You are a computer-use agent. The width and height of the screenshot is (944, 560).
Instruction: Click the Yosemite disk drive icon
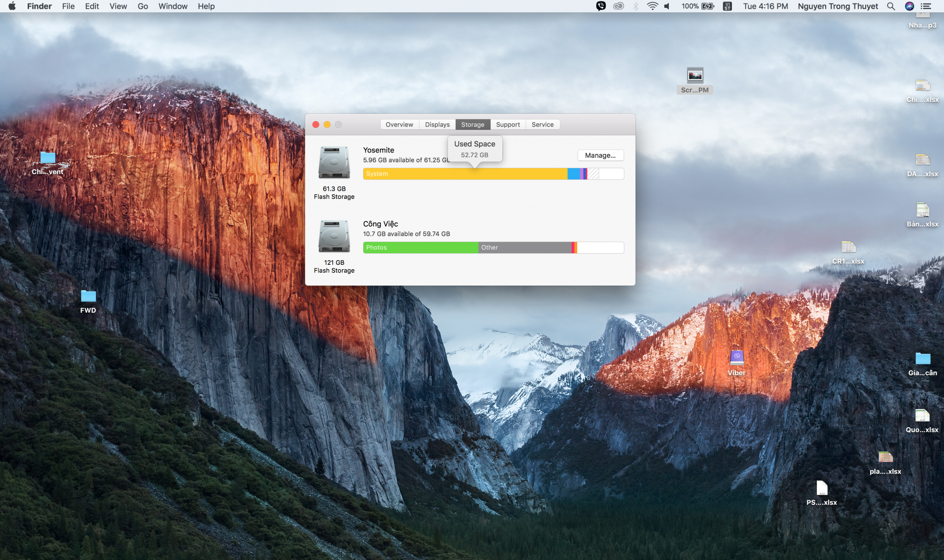coord(334,163)
